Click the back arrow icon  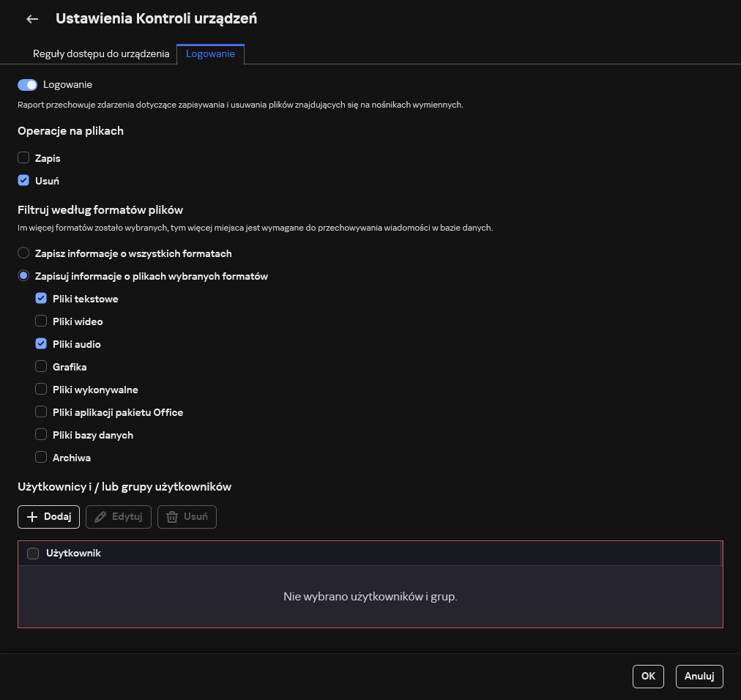coord(32,19)
